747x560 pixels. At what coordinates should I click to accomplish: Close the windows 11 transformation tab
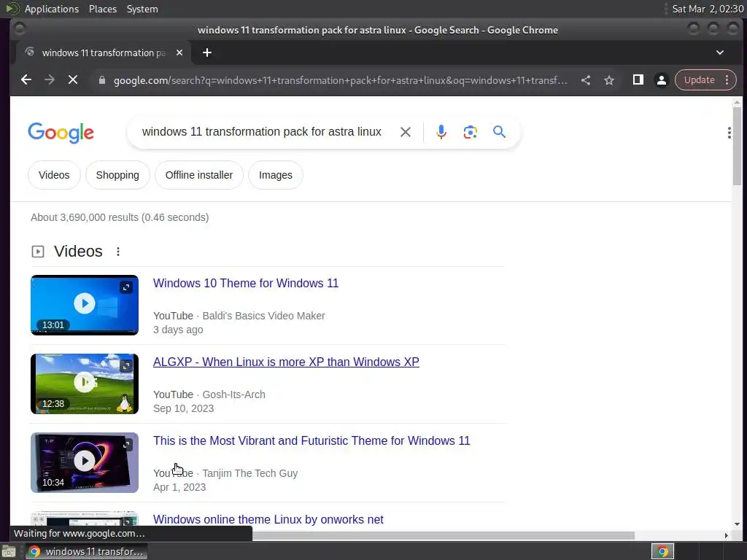[179, 52]
